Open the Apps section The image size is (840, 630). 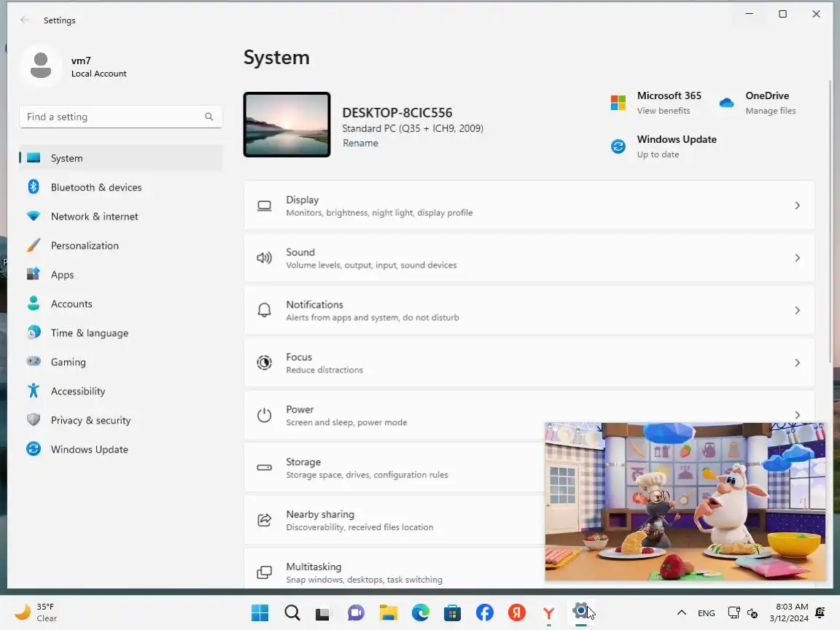coord(120,274)
